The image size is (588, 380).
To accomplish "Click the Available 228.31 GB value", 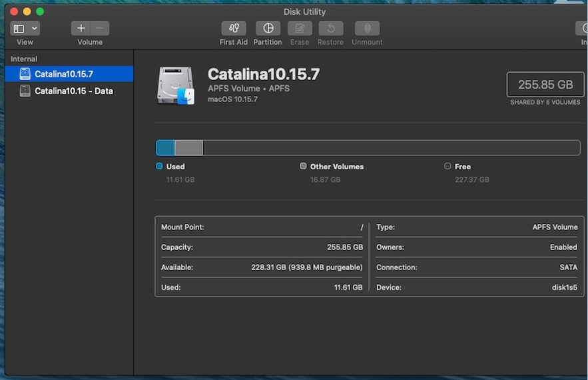I will coord(307,267).
